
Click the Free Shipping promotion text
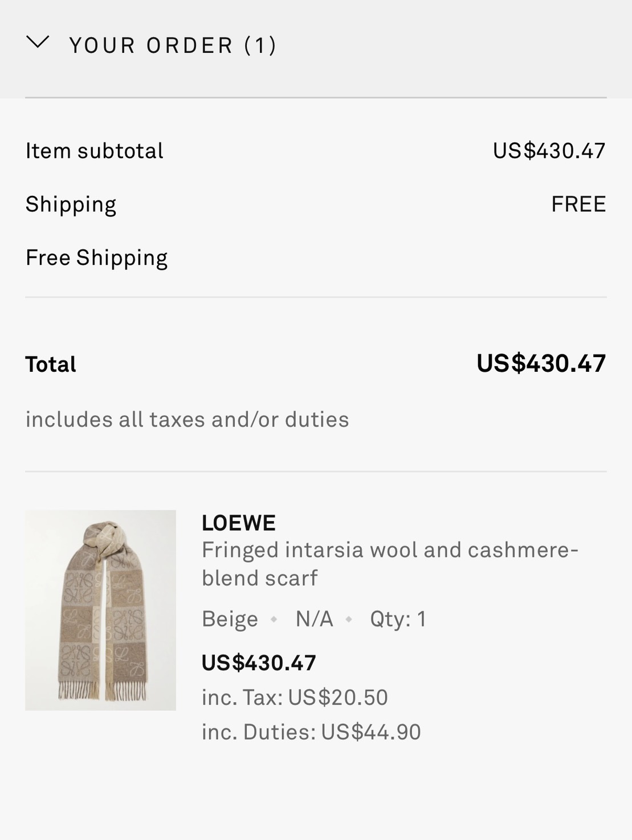click(x=96, y=258)
